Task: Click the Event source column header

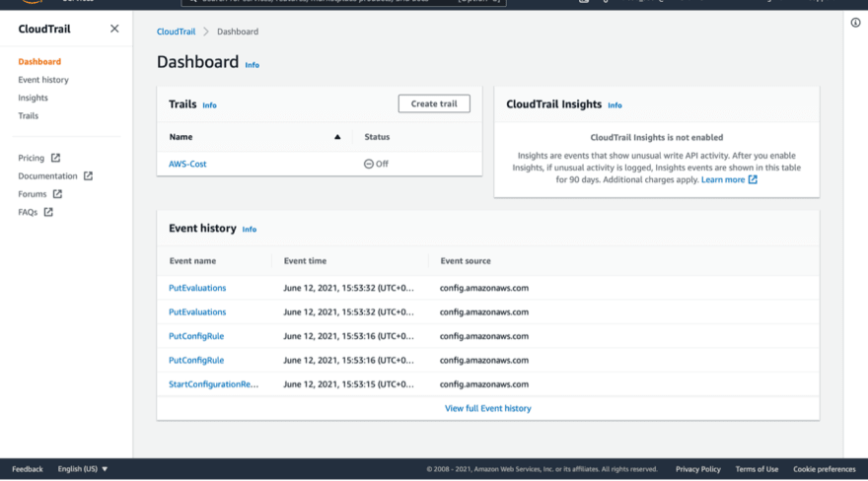Action: [x=466, y=261]
